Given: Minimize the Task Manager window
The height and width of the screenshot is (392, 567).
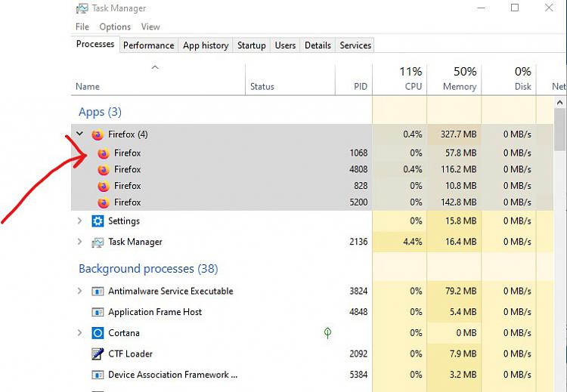Looking at the screenshot, I should (481, 8).
